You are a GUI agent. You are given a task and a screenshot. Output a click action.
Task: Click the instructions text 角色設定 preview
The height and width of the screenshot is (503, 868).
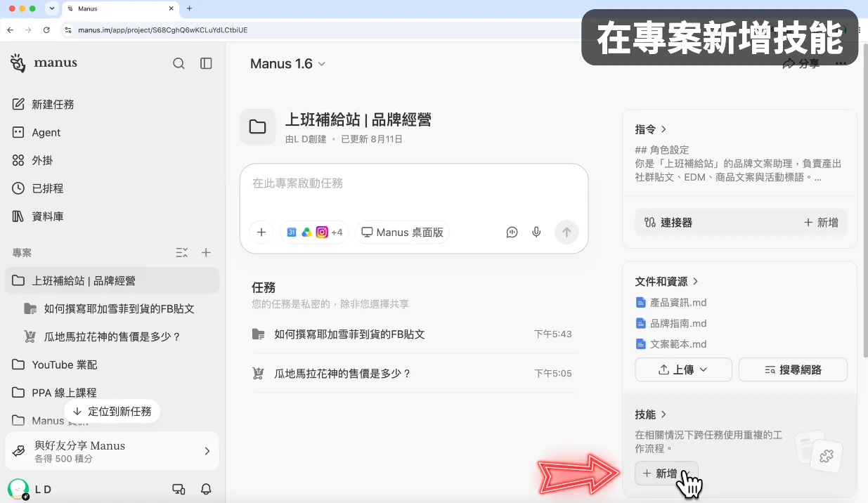click(x=738, y=164)
